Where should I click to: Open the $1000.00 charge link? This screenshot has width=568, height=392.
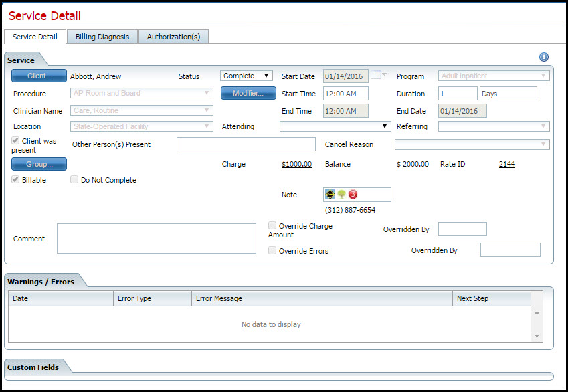coord(296,163)
